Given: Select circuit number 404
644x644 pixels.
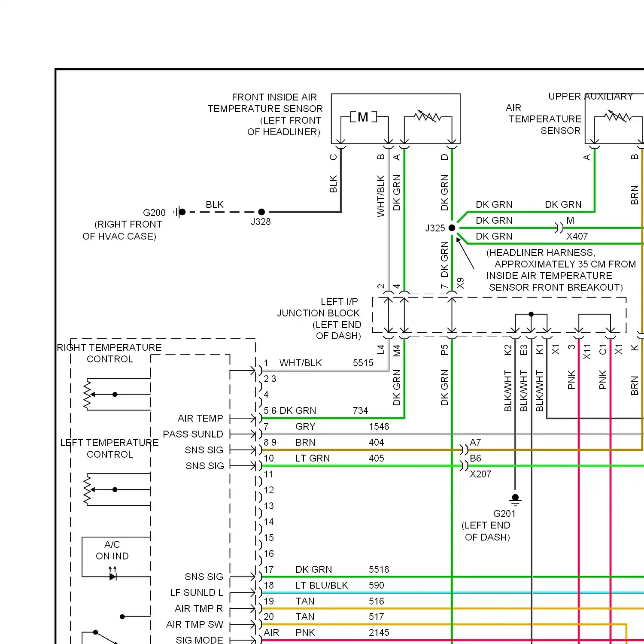Looking at the screenshot, I should [x=377, y=443].
